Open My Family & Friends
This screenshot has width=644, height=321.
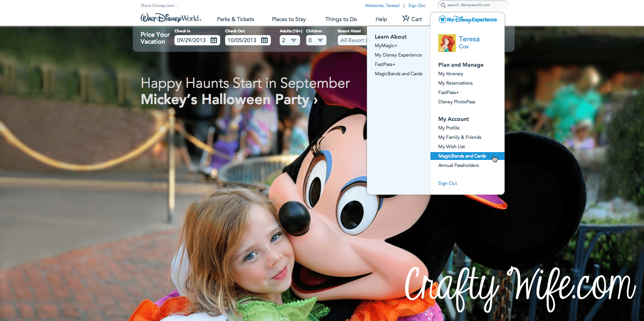460,137
